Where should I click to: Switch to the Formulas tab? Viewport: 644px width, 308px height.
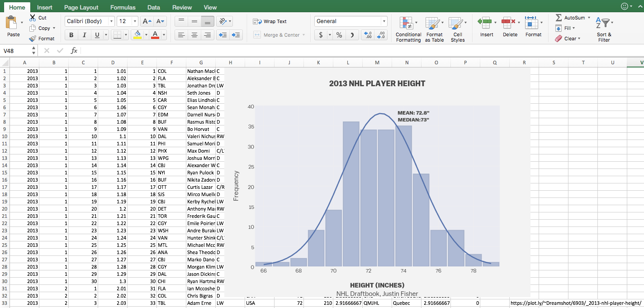point(123,7)
